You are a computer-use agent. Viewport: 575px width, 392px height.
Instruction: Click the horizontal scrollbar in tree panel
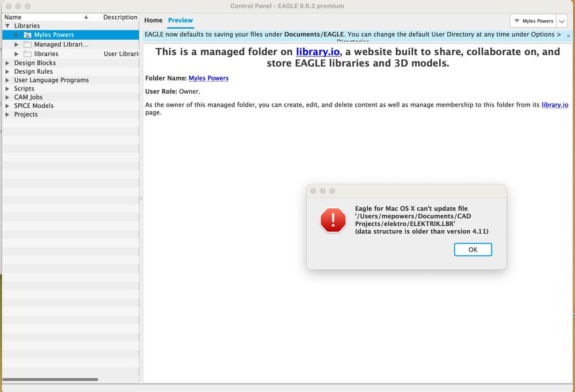[x=50, y=379]
